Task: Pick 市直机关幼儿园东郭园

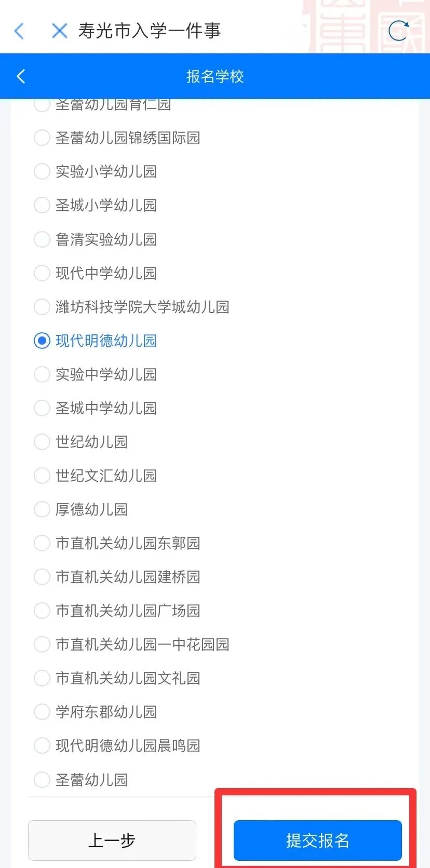Action: 42,543
